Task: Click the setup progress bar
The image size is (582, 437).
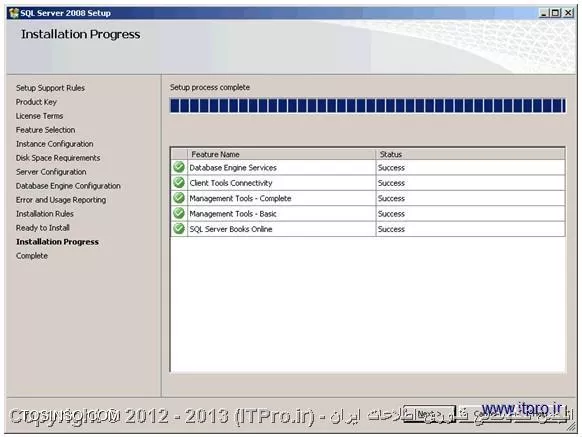Action: tap(367, 105)
